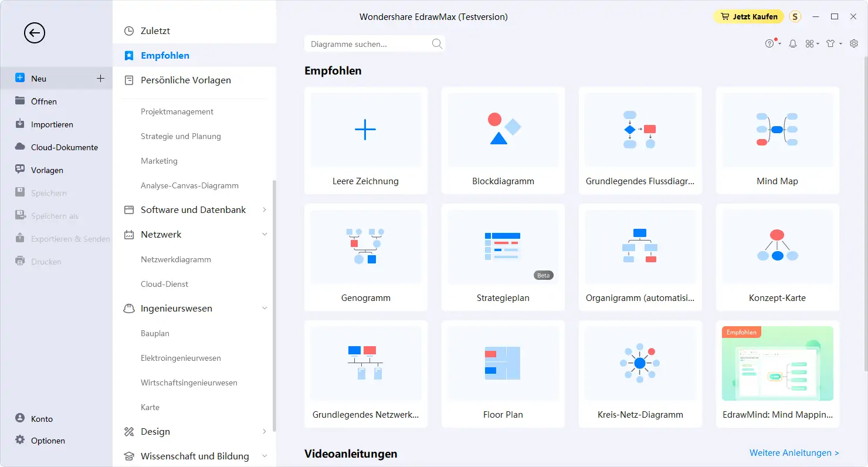Expand the Design section chevron
868x467 pixels.
pos(265,431)
